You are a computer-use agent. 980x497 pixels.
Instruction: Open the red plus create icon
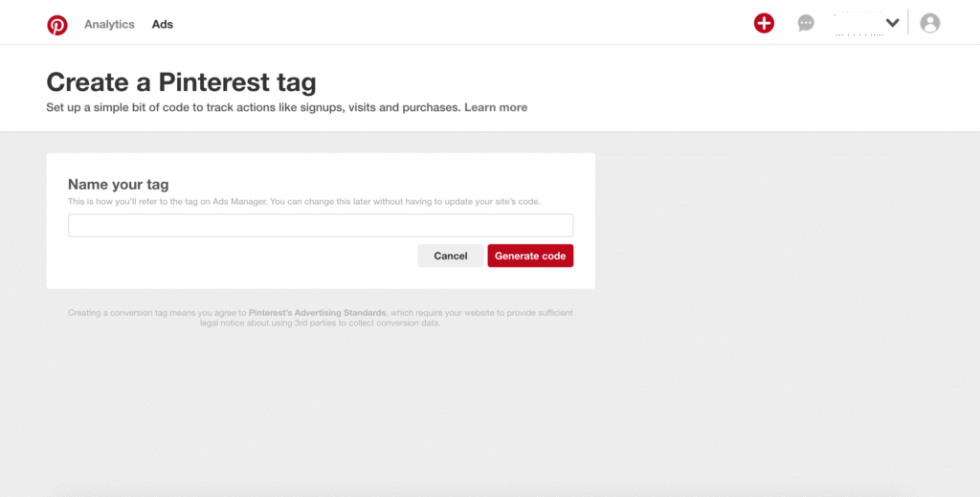click(x=764, y=24)
